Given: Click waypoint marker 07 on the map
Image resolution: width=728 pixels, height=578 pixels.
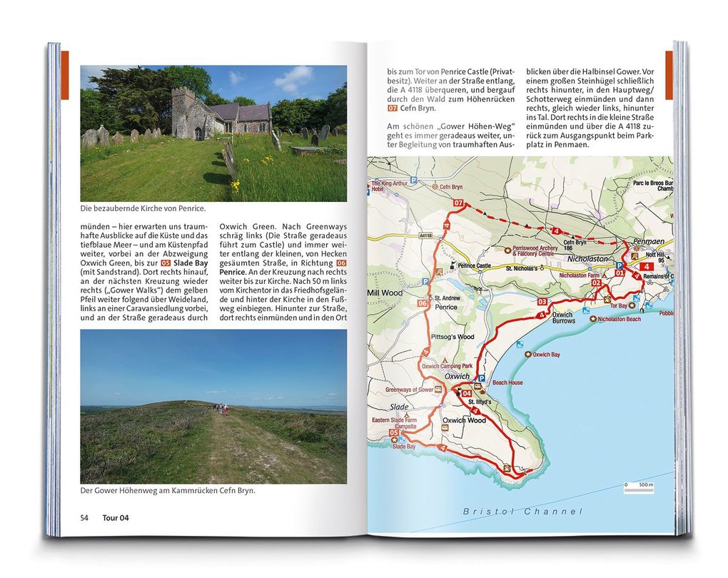Looking at the screenshot, I should click(x=458, y=203).
